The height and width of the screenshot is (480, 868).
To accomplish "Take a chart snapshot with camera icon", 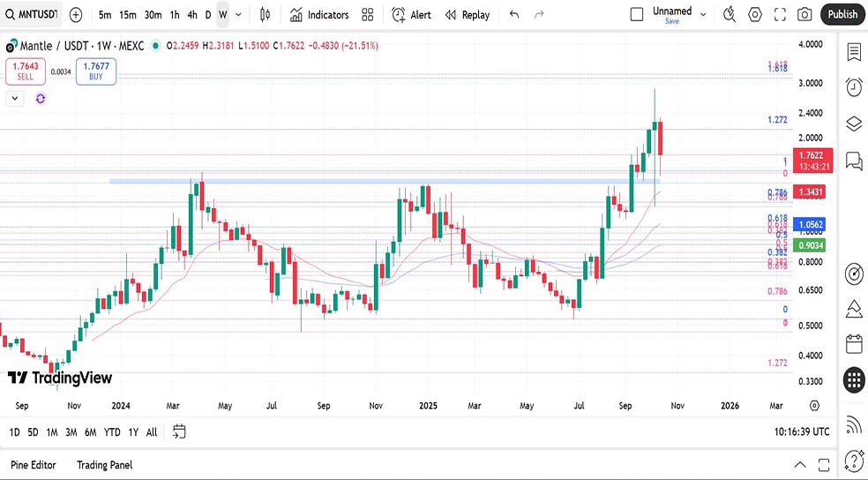I will (x=804, y=14).
